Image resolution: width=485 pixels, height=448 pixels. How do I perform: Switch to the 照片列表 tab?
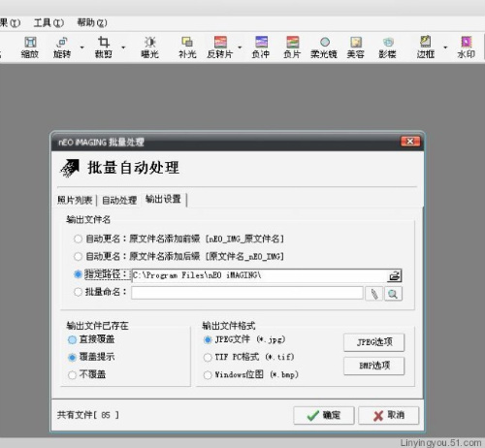pyautogui.click(x=75, y=200)
